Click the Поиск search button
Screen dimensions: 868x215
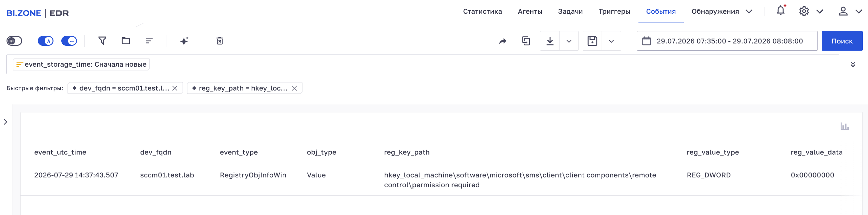842,41
